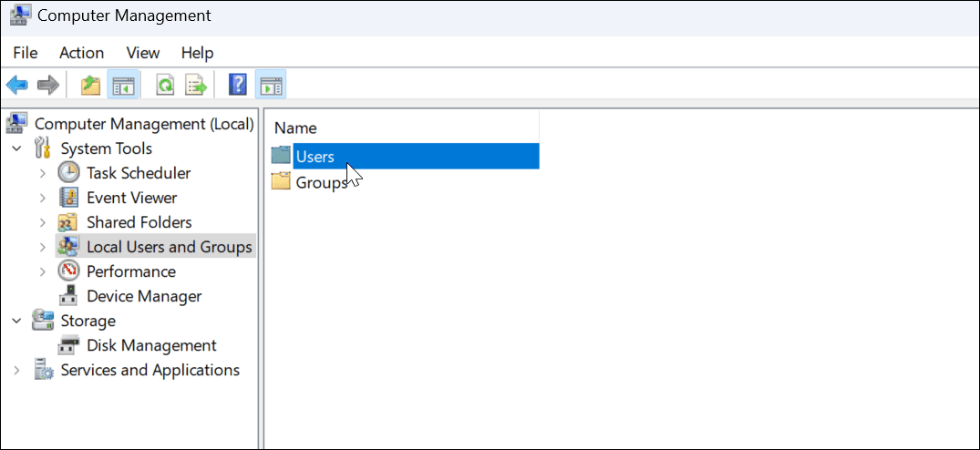This screenshot has width=980, height=450.
Task: Select Shared Folders in the tree
Action: click(139, 222)
